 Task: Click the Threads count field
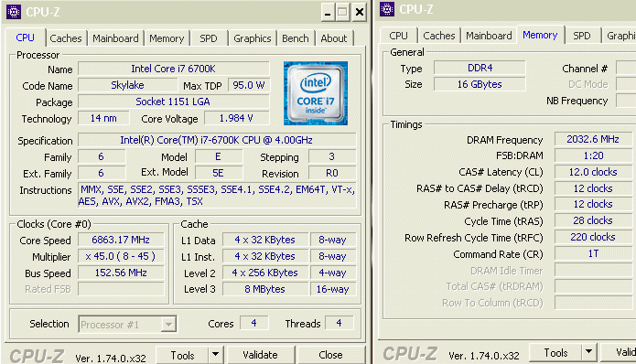tap(340, 323)
